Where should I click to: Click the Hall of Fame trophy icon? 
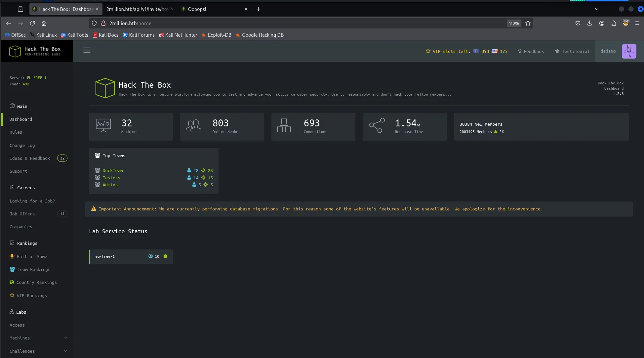pyautogui.click(x=12, y=256)
